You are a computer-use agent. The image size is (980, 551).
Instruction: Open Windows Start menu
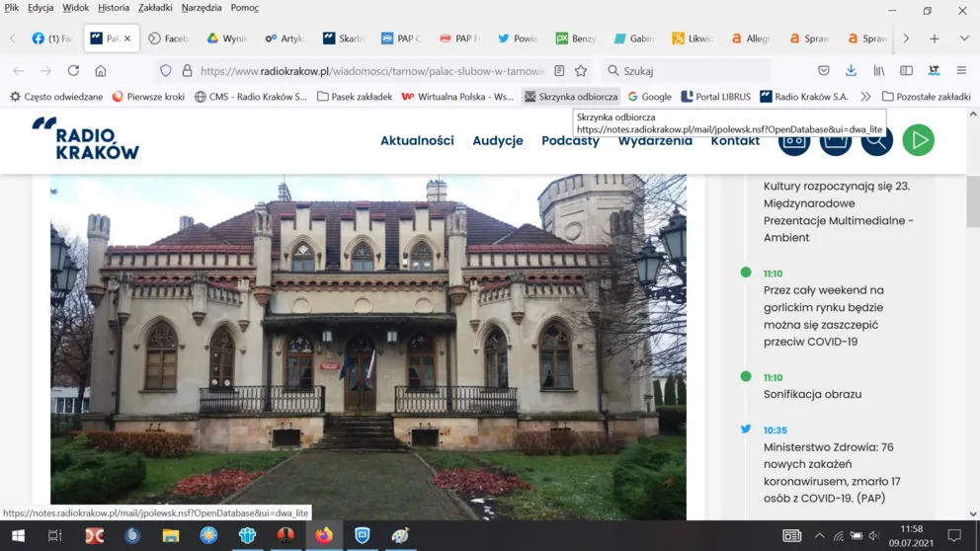[x=18, y=535]
